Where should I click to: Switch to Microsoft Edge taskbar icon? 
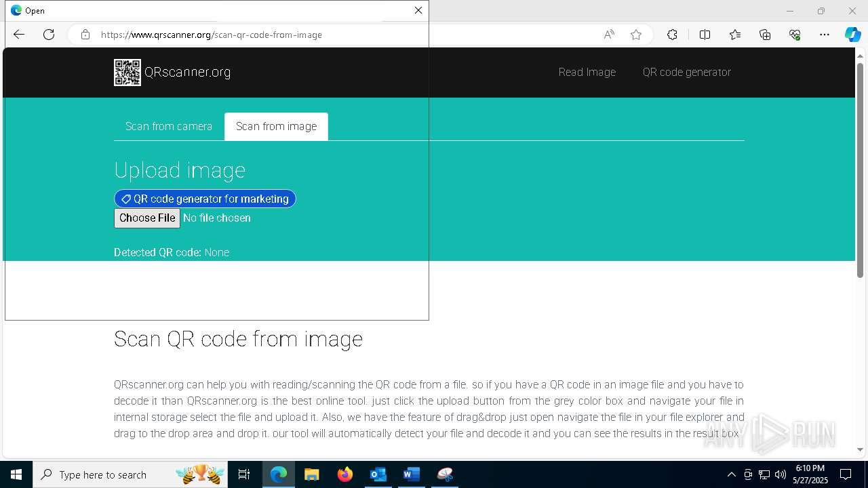(x=279, y=474)
